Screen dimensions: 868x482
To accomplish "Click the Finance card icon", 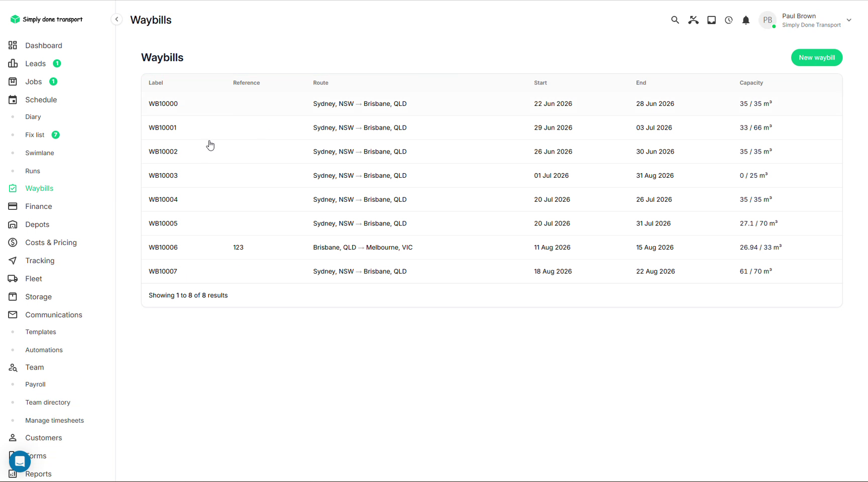I will click(x=13, y=206).
